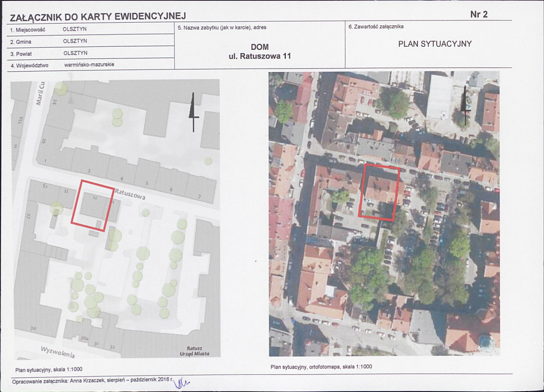Click the PLAN SYTUACYJNY heading
The image size is (544, 392).
click(x=435, y=44)
